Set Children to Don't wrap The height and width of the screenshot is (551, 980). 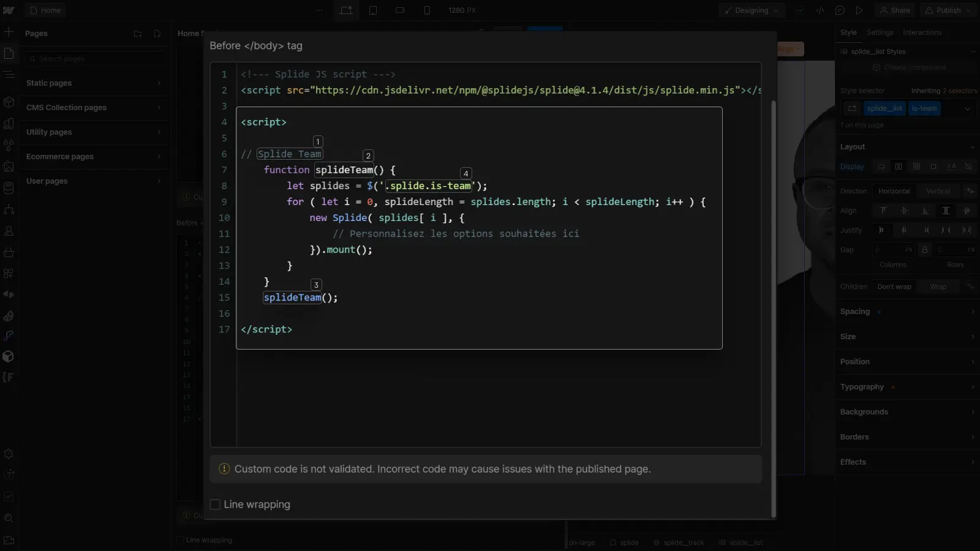coord(894,287)
